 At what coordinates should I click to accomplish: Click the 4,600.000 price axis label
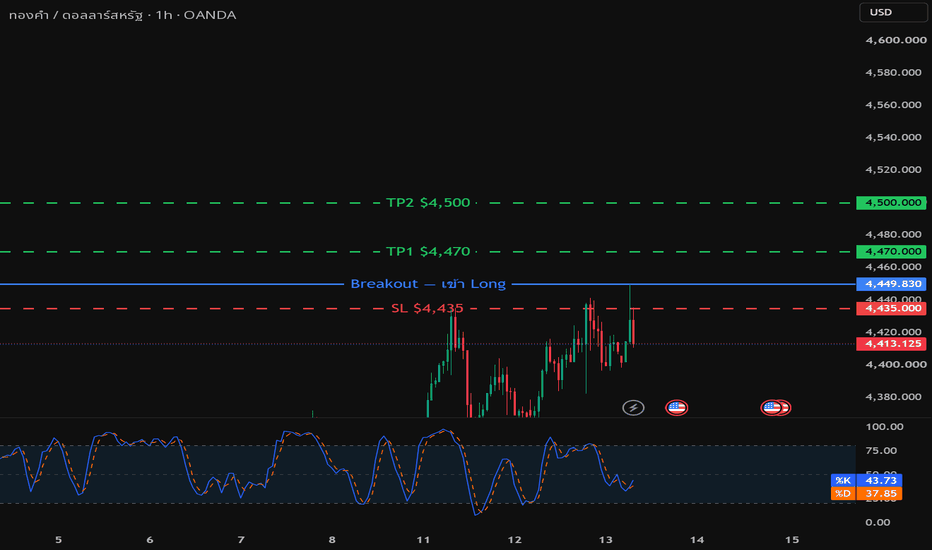896,40
